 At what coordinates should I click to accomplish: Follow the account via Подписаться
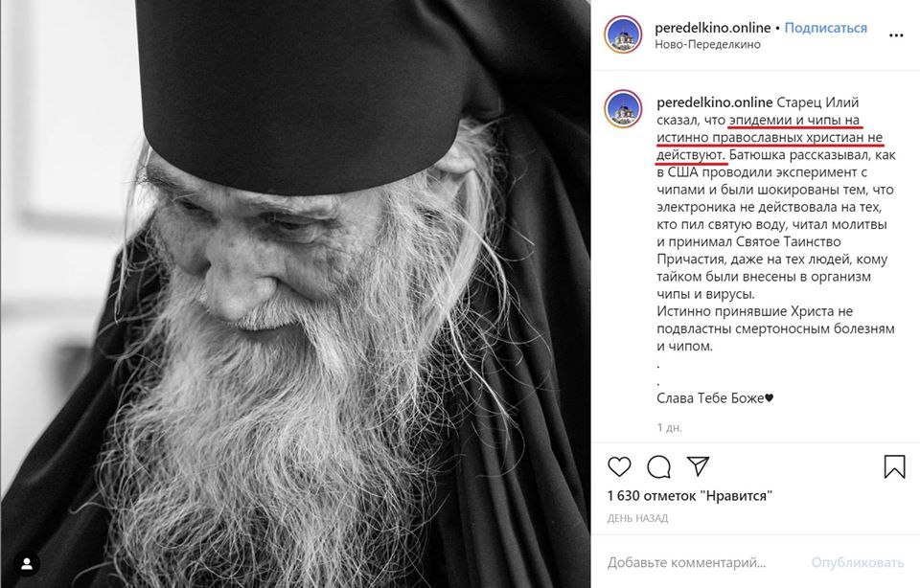(825, 28)
